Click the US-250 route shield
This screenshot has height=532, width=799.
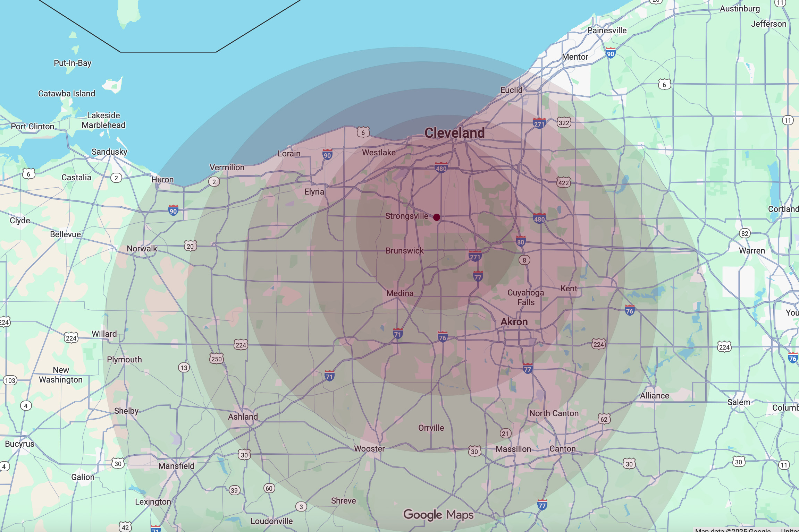pos(216,359)
